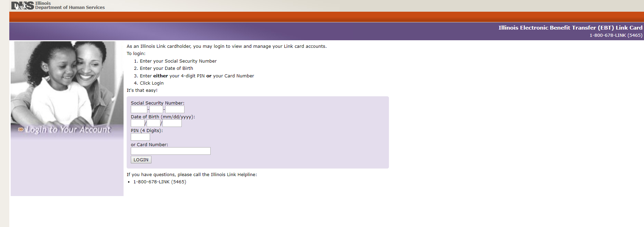Click the year box for Date of Birth
The height and width of the screenshot is (227, 644).
(172, 123)
